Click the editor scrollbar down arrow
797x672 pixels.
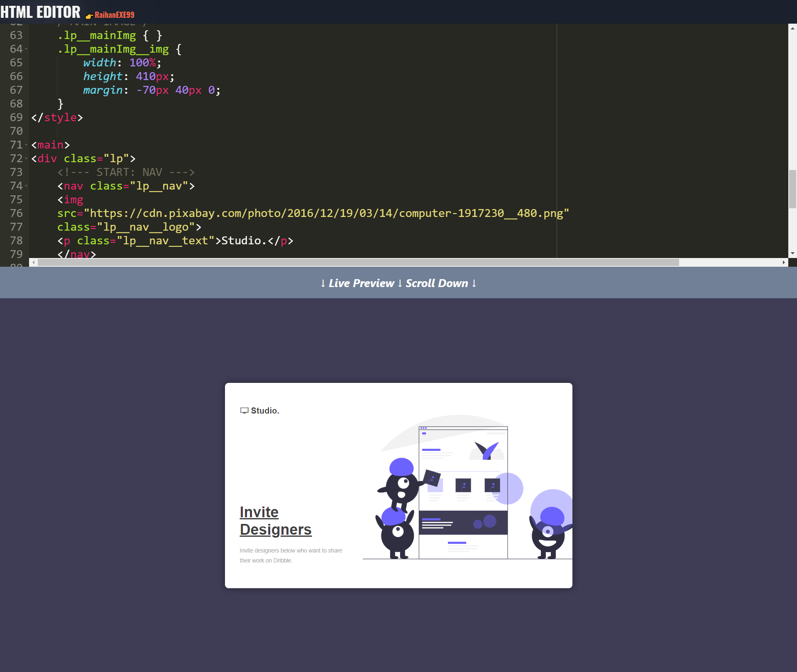pyautogui.click(x=792, y=253)
